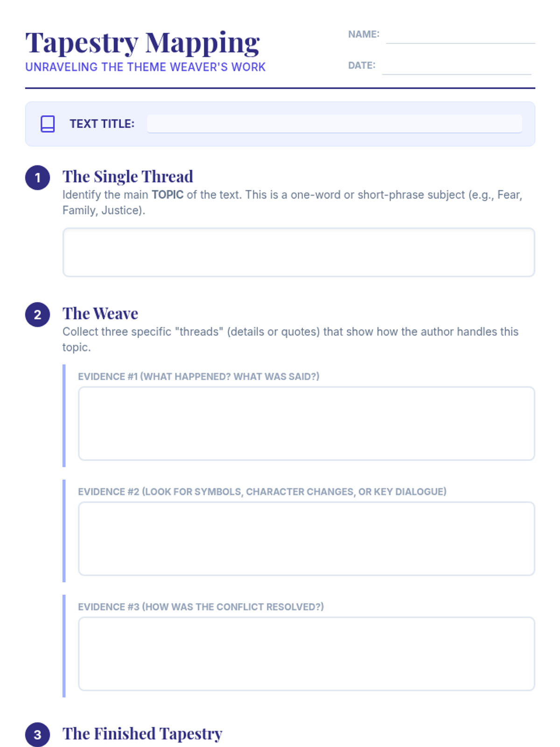Click the Evidence #3 answer box

pyautogui.click(x=306, y=654)
